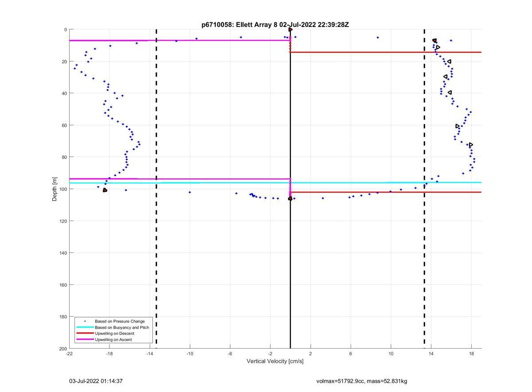Click legend entry 'Upwelling on Ascent'
The image size is (532, 392).
(x=113, y=340)
